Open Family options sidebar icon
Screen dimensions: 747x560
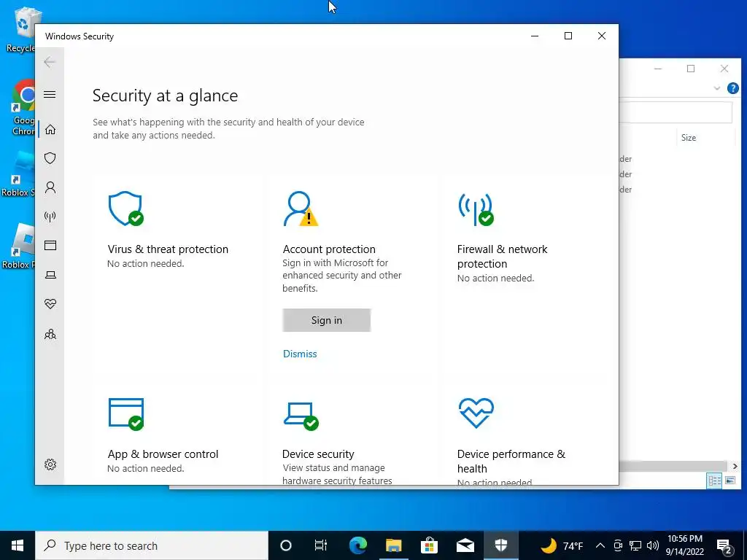[x=50, y=334]
